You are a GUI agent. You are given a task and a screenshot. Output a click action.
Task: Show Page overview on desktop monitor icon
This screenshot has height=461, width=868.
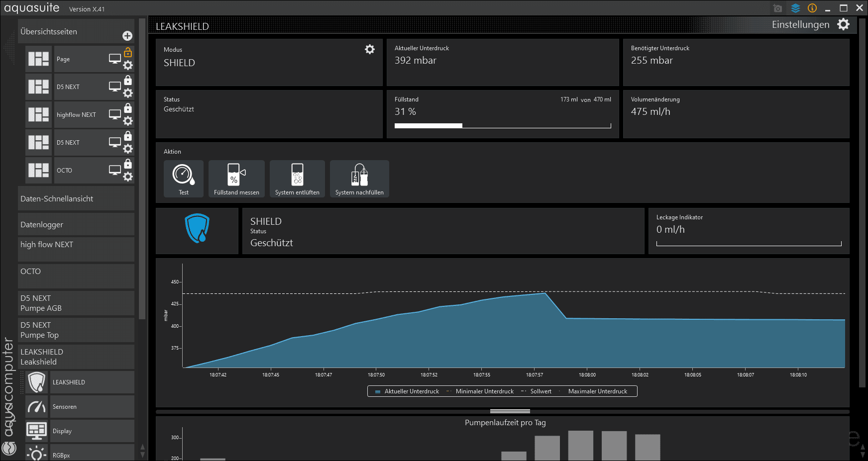pos(115,59)
